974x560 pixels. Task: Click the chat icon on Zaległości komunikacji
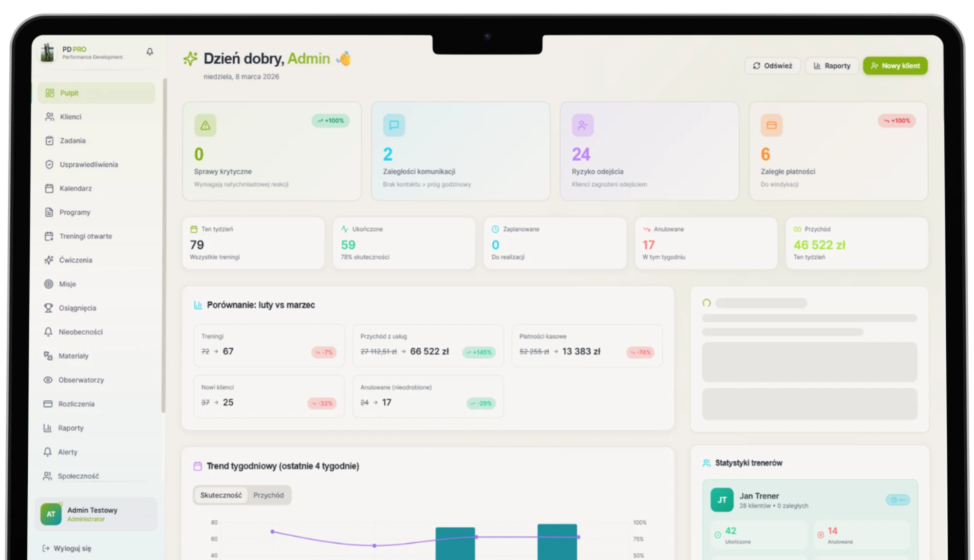(394, 125)
